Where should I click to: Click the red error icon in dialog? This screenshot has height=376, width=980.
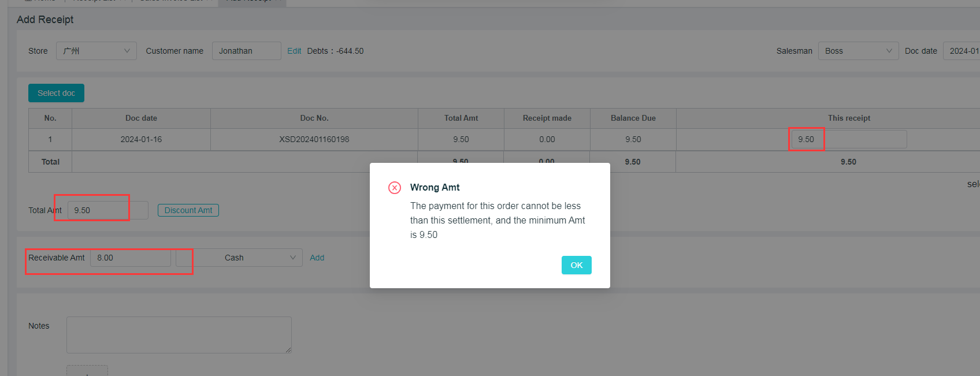click(395, 188)
